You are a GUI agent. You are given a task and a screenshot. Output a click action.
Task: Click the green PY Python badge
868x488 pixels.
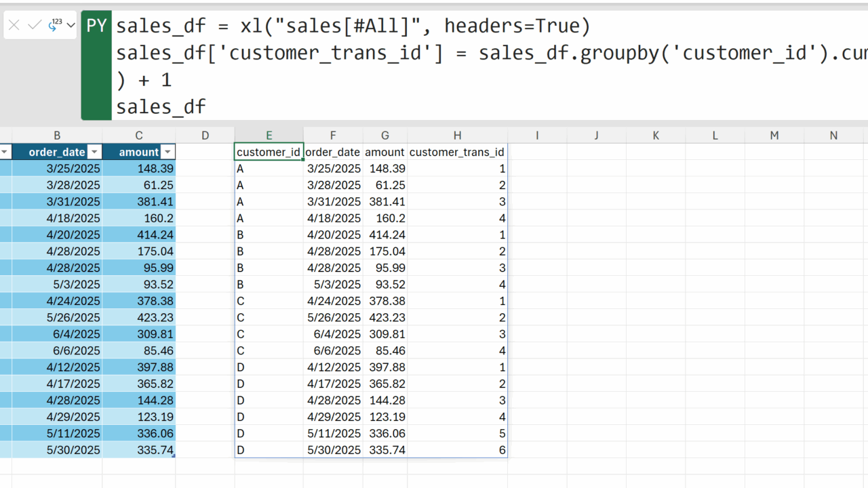tap(96, 26)
